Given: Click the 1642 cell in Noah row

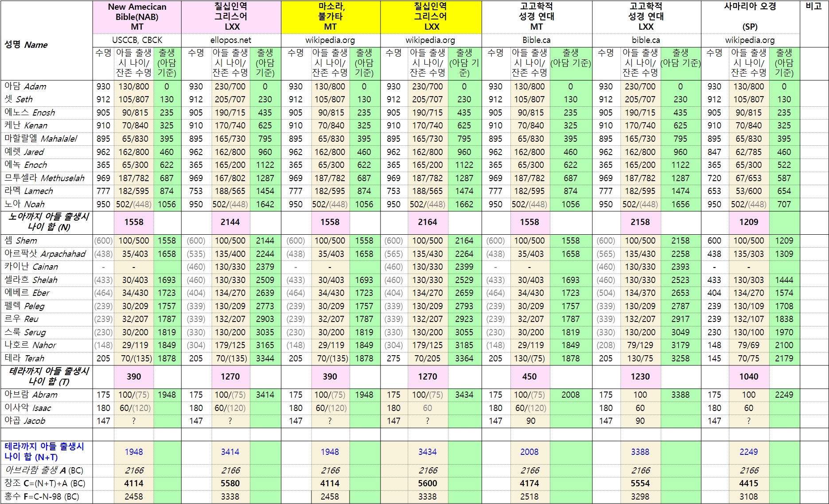Looking at the screenshot, I should 265,204.
